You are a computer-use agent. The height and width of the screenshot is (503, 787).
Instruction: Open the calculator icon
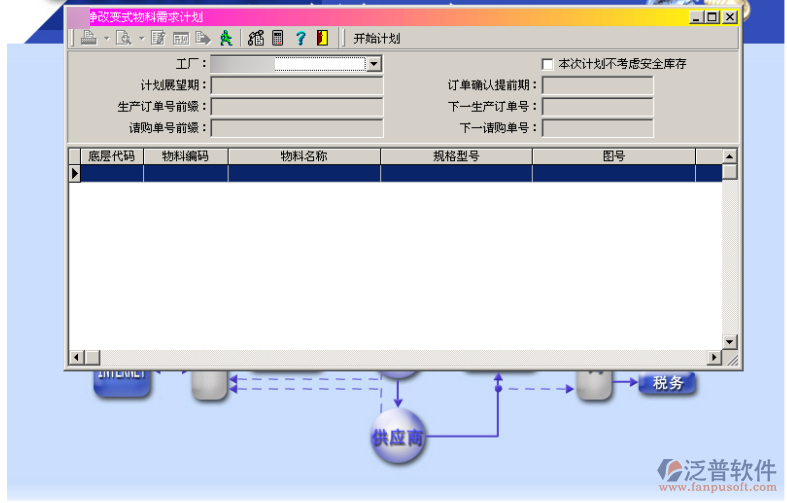(278, 38)
